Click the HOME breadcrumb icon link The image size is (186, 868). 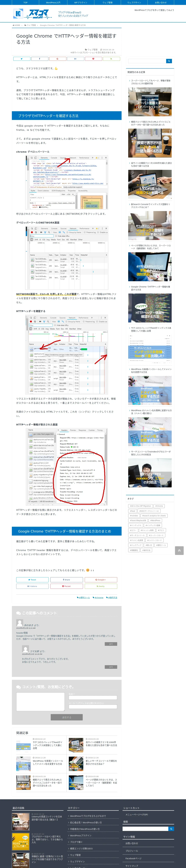coord(17,25)
